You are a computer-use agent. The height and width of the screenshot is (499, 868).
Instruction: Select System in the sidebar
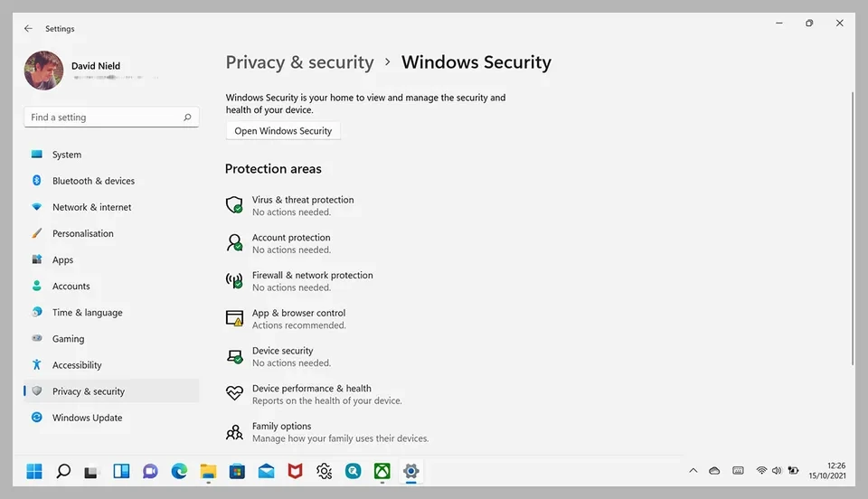(x=66, y=155)
